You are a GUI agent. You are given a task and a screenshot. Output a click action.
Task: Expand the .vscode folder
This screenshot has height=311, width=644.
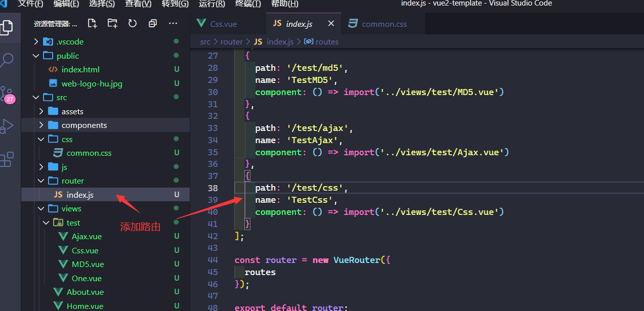[x=70, y=41]
